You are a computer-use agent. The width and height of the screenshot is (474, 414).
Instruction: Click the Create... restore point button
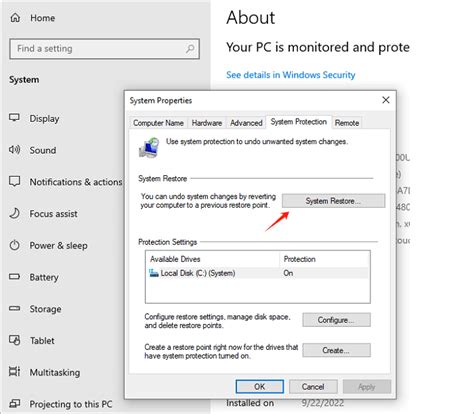[336, 350]
